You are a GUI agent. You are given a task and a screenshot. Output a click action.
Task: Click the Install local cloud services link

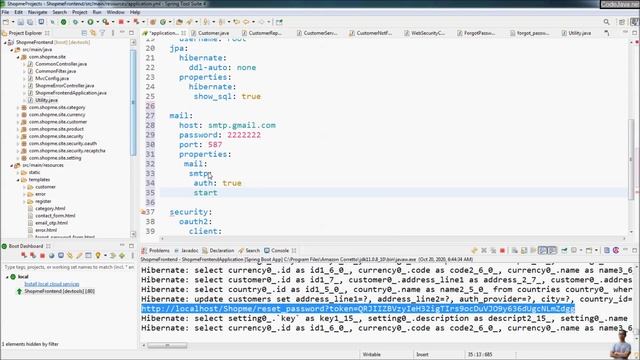[x=52, y=284]
